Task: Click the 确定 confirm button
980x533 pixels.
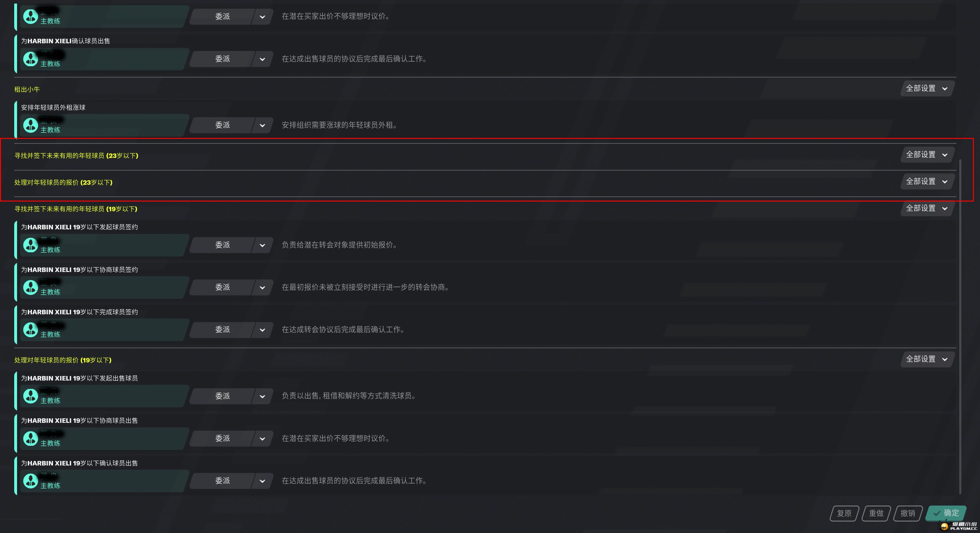Action: point(946,513)
